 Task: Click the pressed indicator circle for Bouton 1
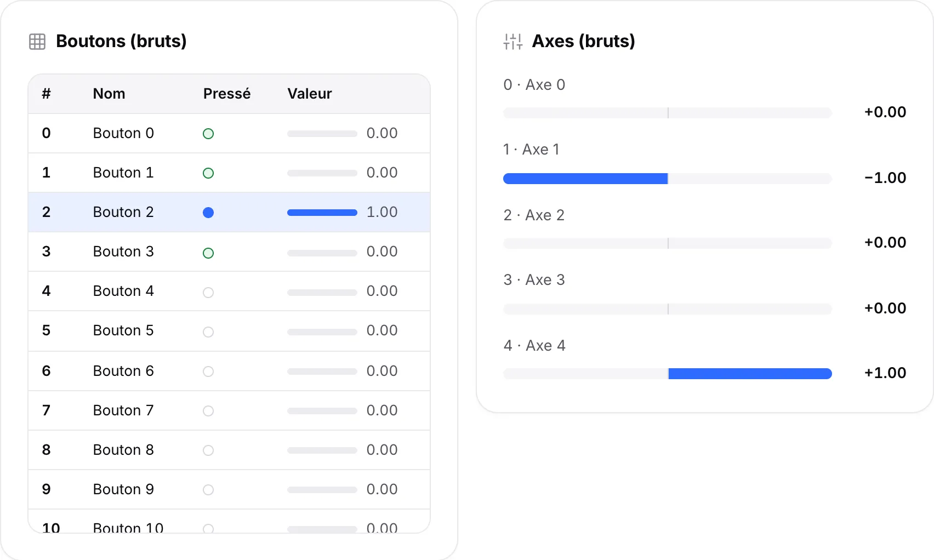[208, 173]
